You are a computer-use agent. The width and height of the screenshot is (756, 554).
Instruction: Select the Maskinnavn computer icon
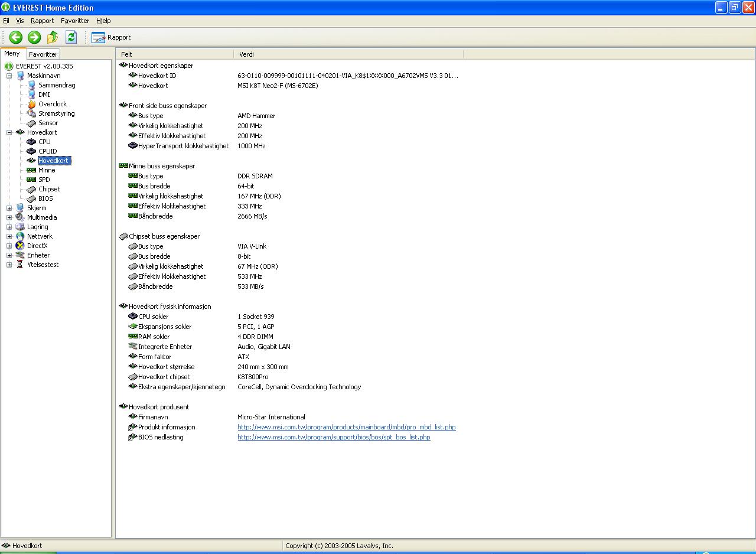[x=20, y=76]
